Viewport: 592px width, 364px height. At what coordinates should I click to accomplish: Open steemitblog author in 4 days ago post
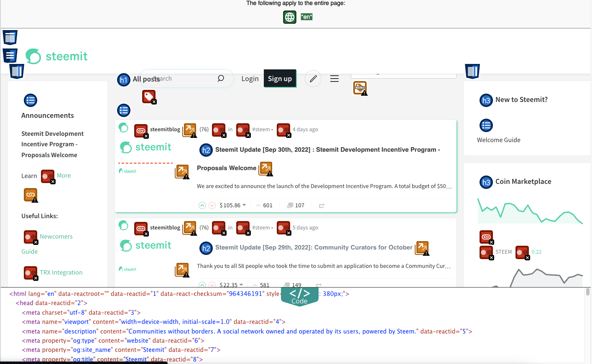[165, 130]
